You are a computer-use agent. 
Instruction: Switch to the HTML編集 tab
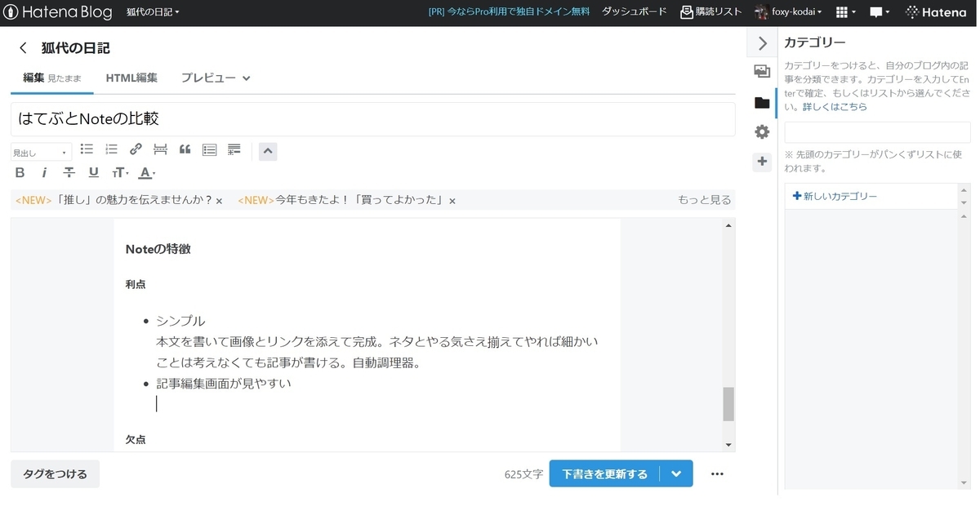131,78
